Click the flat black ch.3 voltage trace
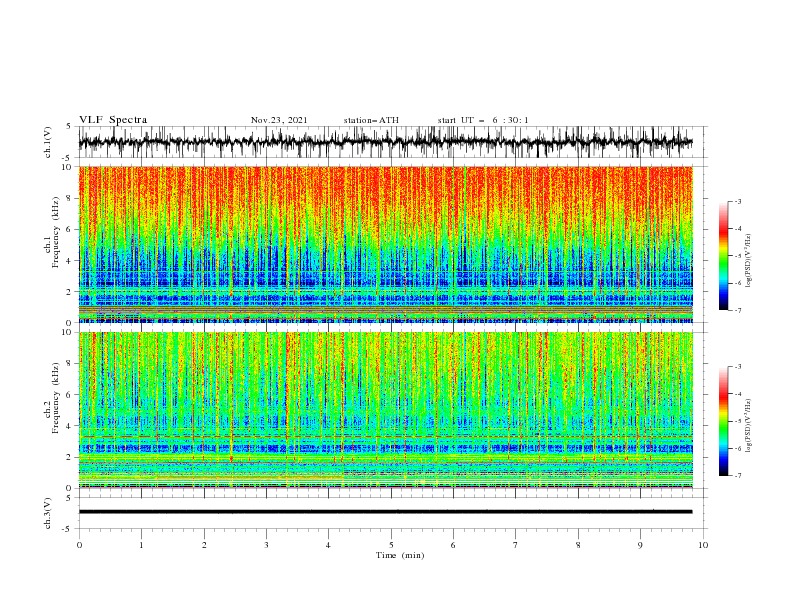The height and width of the screenshot is (612, 792). (x=385, y=512)
